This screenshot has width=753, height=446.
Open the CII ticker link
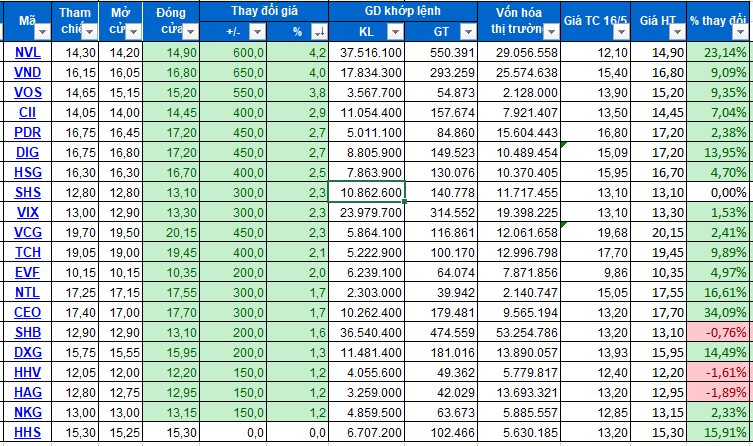(x=27, y=112)
